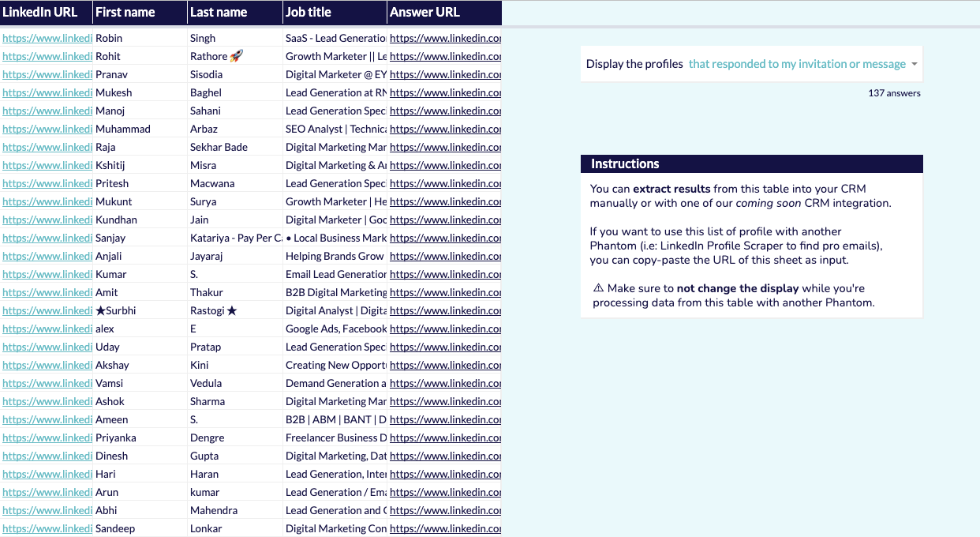This screenshot has height=537, width=980.
Task: Open the Answer URL for Surbhi Rastogi
Action: tap(445, 310)
